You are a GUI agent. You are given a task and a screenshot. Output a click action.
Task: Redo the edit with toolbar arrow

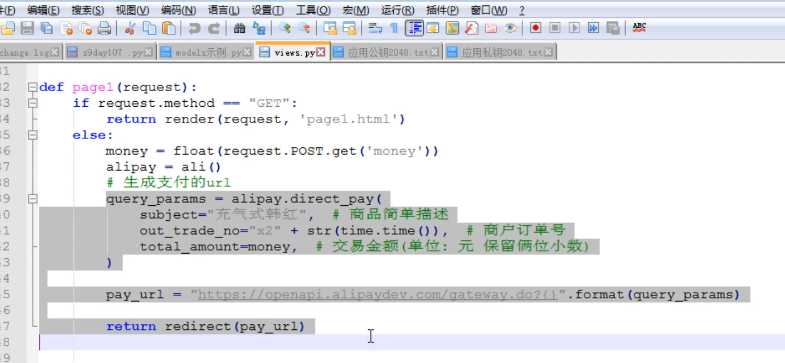(x=214, y=29)
